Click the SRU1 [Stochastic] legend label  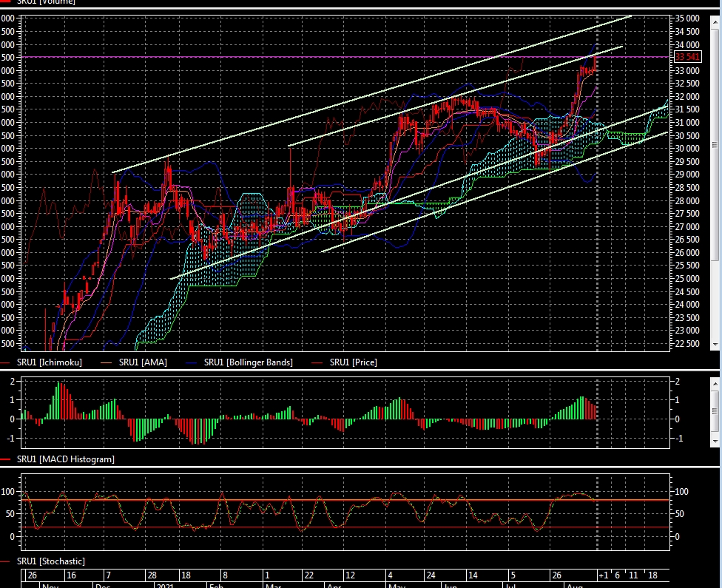pos(50,561)
